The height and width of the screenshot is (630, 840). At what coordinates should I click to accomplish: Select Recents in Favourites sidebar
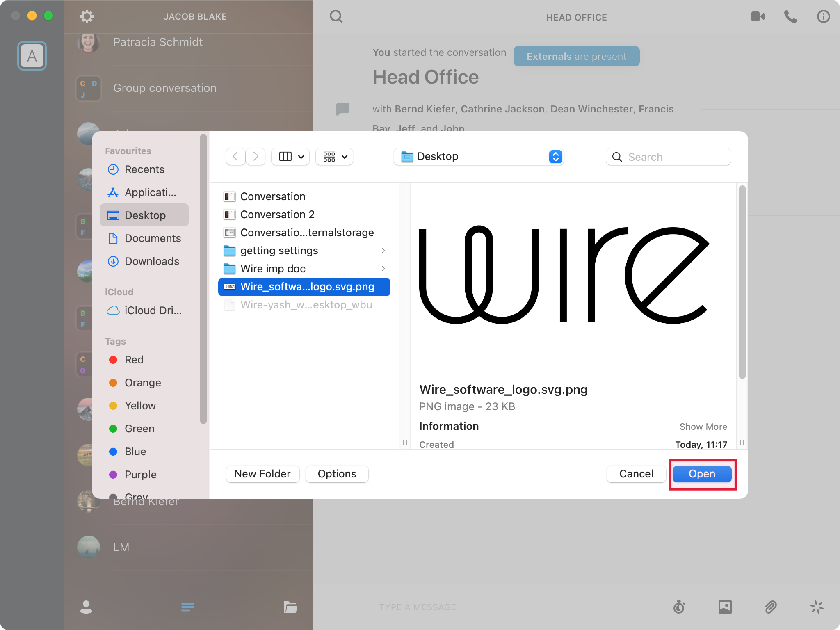(144, 169)
